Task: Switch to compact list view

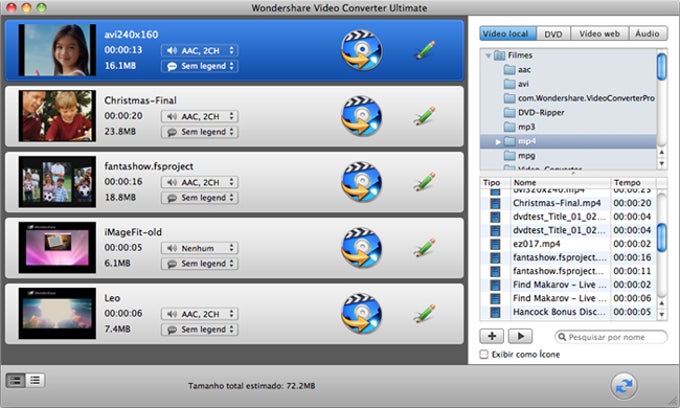Action: 35,381
